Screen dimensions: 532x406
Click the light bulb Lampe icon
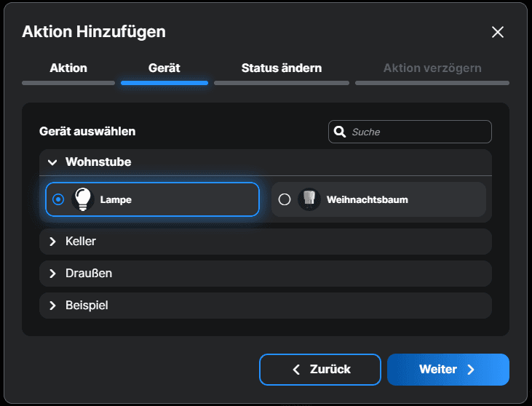point(84,199)
